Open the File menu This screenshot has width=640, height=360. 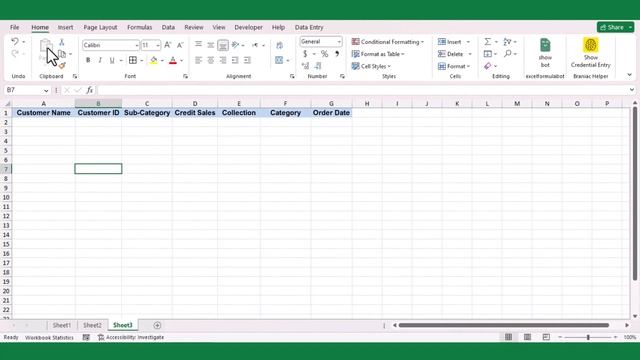coord(15,27)
